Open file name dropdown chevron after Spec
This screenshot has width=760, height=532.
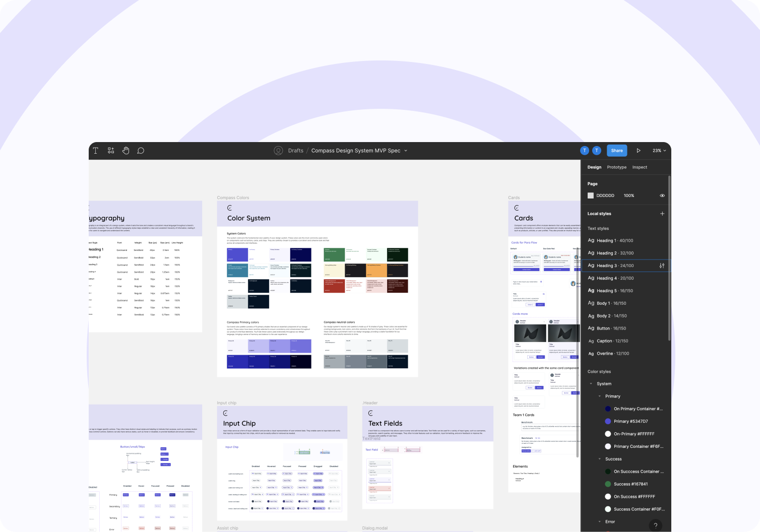point(406,151)
